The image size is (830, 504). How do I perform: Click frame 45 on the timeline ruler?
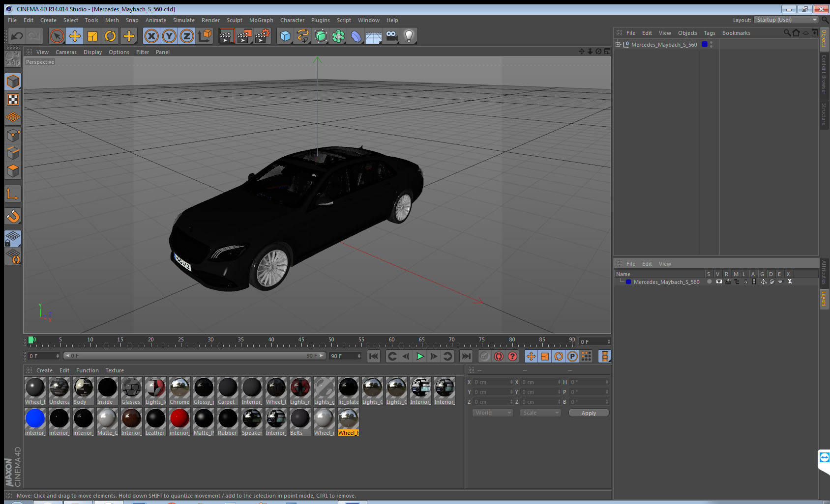[301, 341]
